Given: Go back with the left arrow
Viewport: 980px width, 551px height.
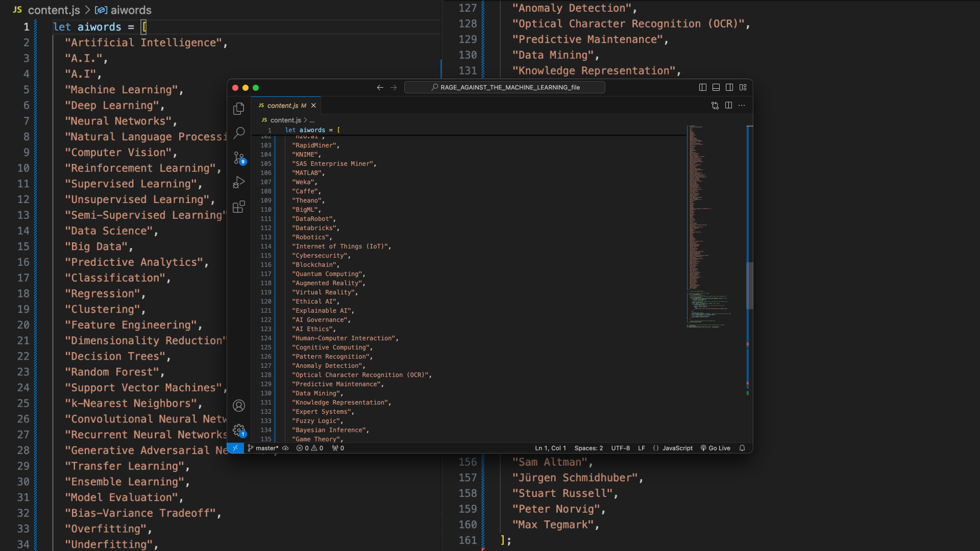Looking at the screenshot, I should coord(380,88).
